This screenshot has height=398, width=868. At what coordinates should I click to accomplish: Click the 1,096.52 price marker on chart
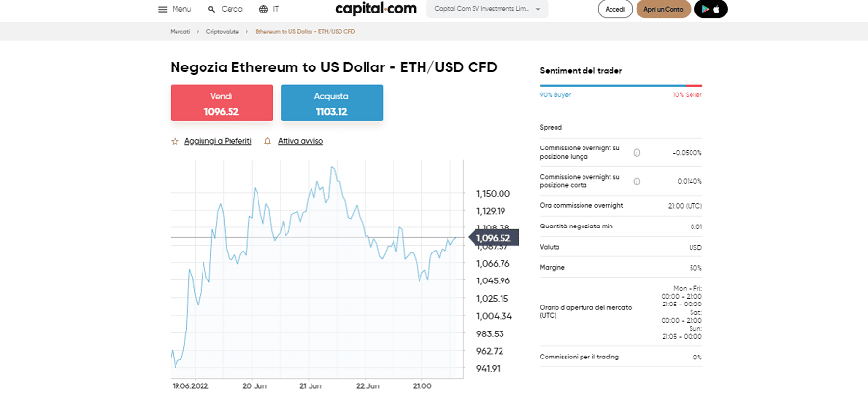(x=493, y=237)
